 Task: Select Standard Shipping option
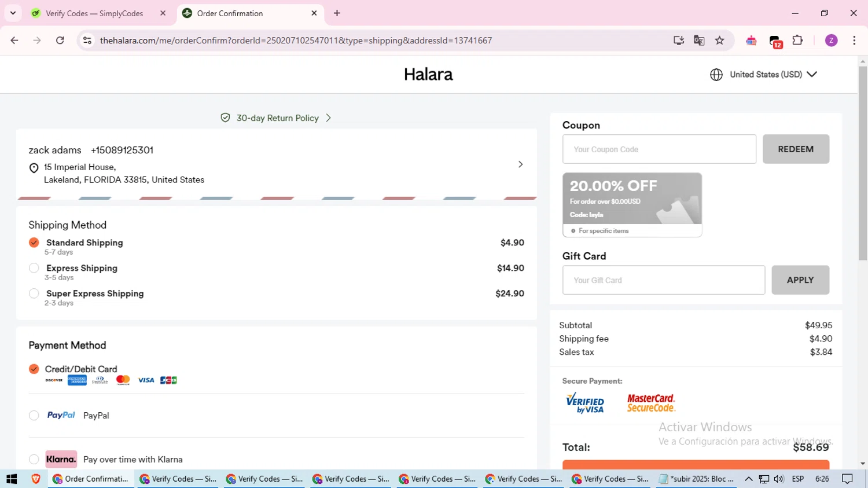[34, 243]
